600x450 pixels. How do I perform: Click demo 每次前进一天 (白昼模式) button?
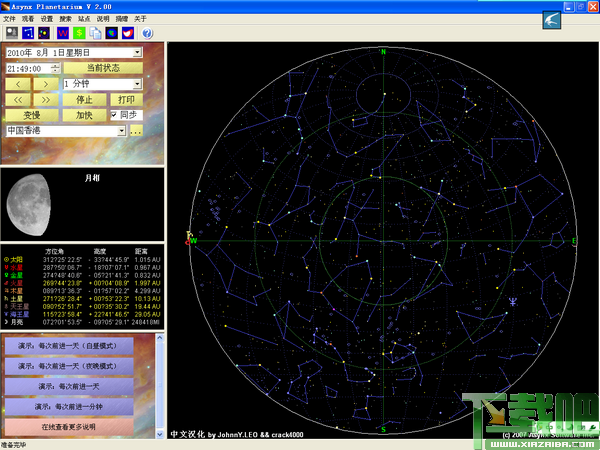[69, 346]
